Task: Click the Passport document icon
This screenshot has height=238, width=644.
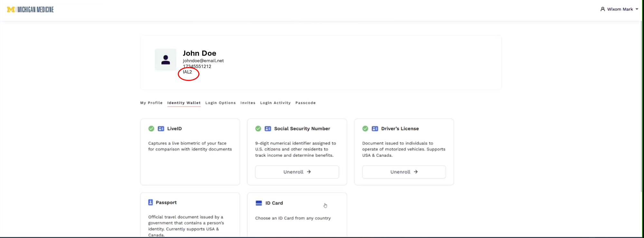Action: 150,202
